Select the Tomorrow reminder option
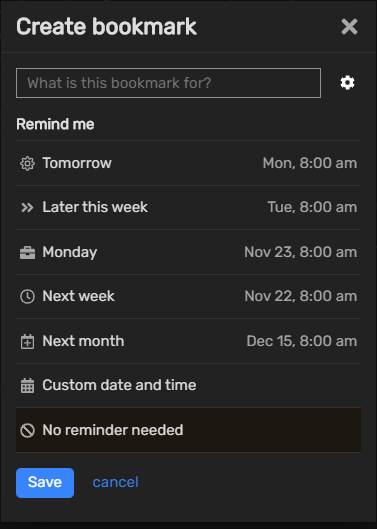The image size is (377, 529). pyautogui.click(x=188, y=163)
